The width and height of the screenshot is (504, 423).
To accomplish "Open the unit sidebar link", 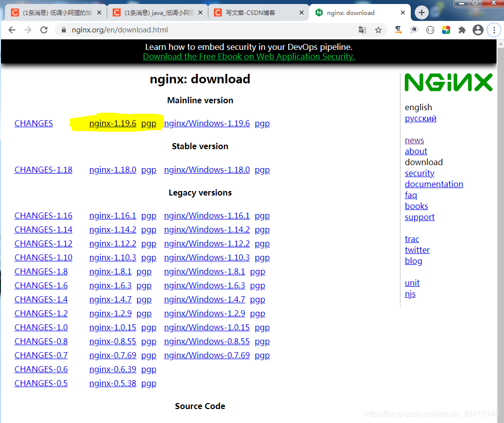I will 412,283.
